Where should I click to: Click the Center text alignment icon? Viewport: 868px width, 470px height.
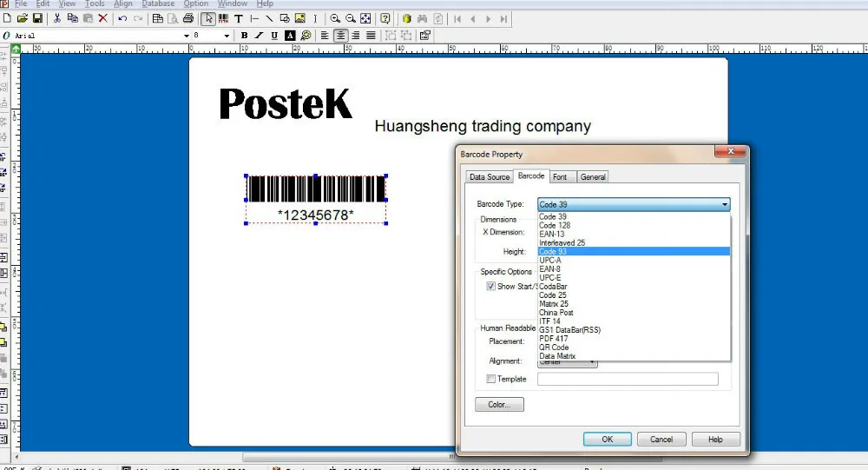(340, 36)
